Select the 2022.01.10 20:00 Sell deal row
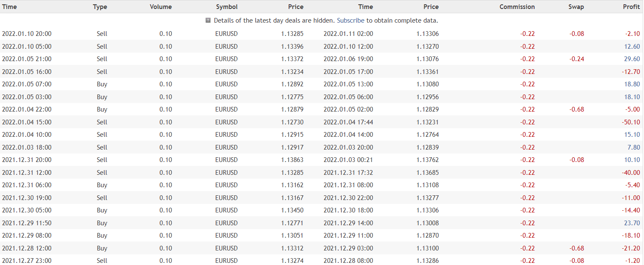The height and width of the screenshot is (265, 644). (322, 34)
